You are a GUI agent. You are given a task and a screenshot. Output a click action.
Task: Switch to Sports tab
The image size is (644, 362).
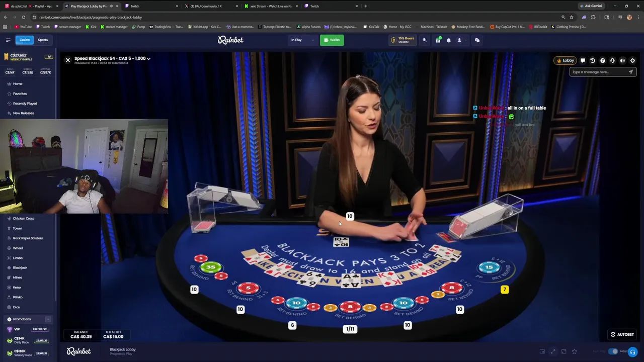pyautogui.click(x=43, y=40)
